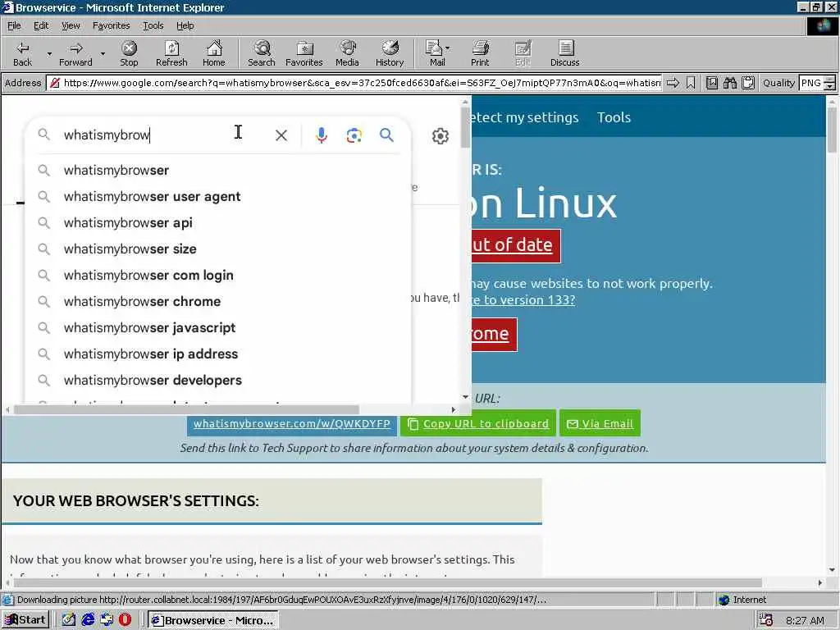Open the Edit menu
Viewport: 840px width, 630px height.
point(41,25)
